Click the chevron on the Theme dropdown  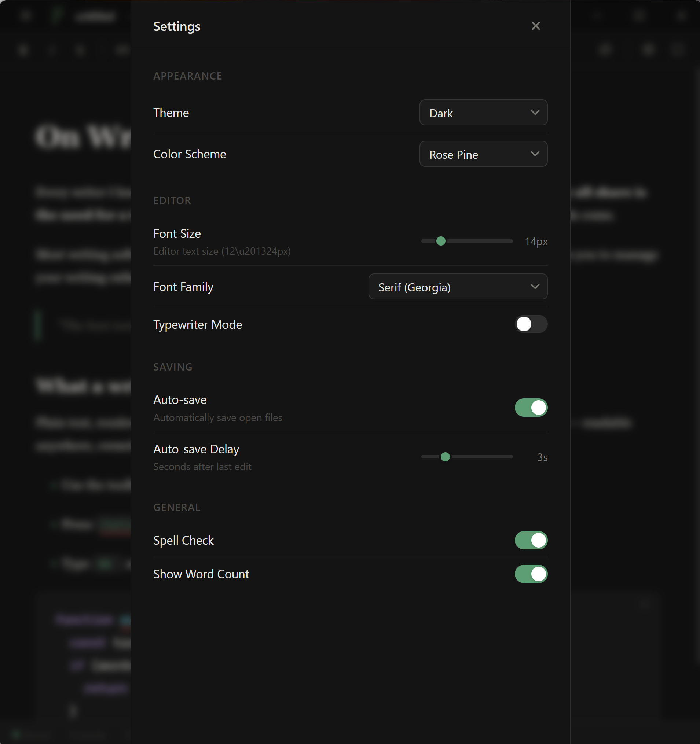[x=535, y=113]
